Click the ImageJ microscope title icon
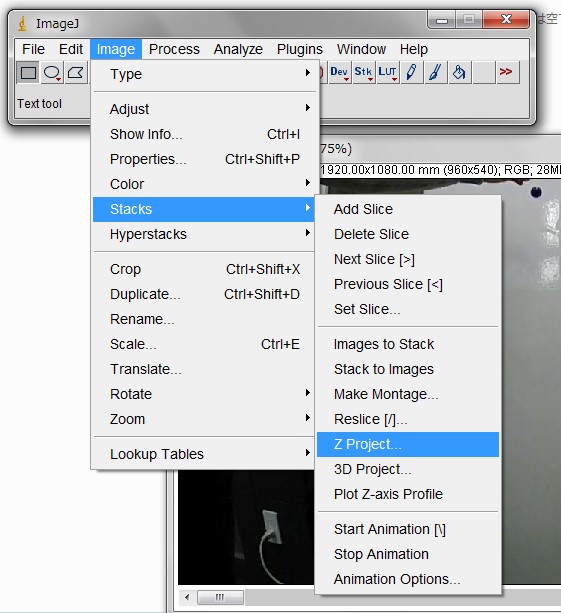The width and height of the screenshot is (561, 613). pyautogui.click(x=22, y=23)
